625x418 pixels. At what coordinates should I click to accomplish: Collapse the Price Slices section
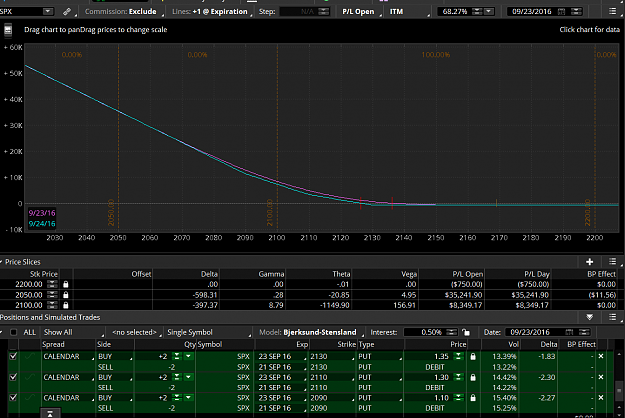1,262
